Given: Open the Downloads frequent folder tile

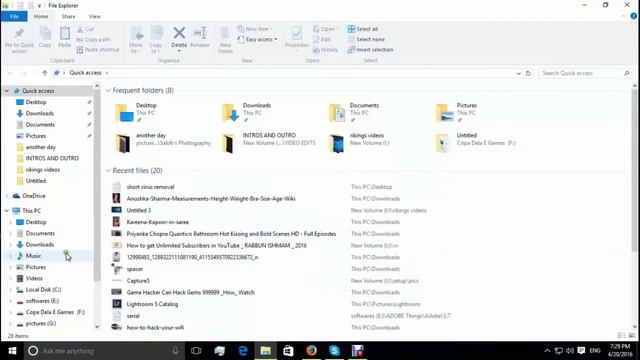Looking at the screenshot, I should click(x=247, y=112).
